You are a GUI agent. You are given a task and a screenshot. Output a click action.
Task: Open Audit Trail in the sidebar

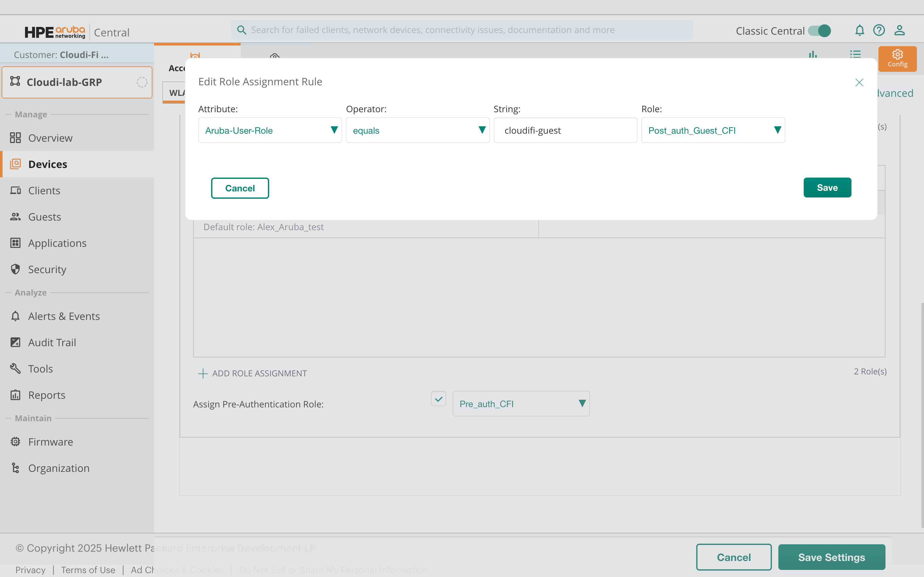(x=52, y=342)
